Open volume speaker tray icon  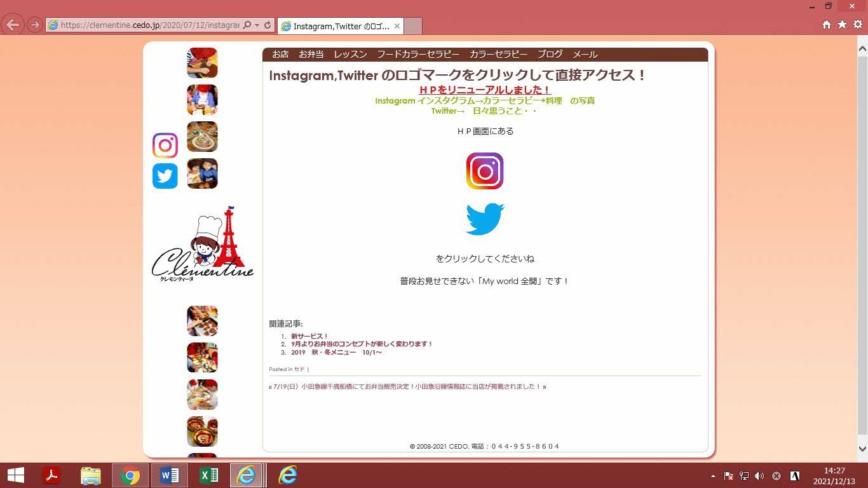coord(759,475)
